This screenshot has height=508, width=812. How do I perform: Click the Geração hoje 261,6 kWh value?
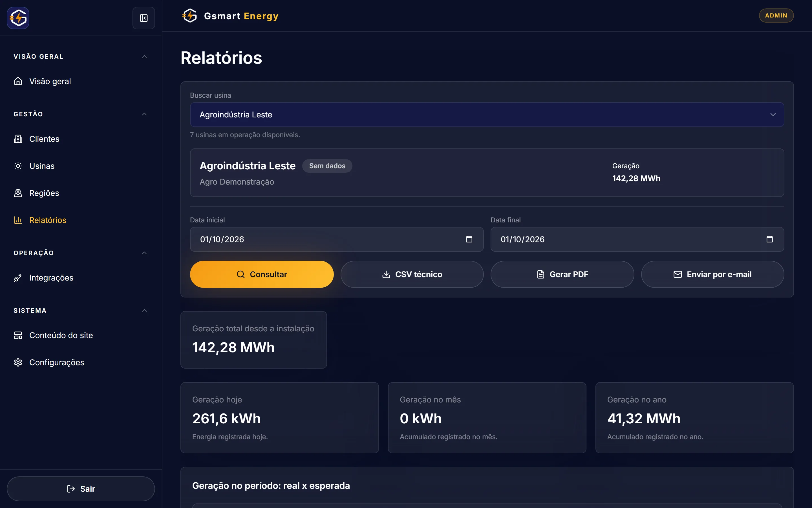[226, 419]
